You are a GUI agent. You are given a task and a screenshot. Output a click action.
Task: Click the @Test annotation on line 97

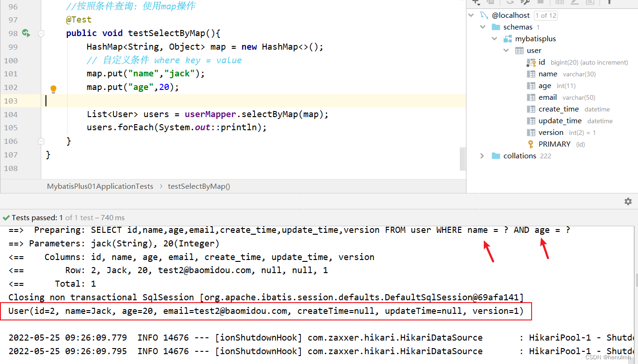pos(79,20)
